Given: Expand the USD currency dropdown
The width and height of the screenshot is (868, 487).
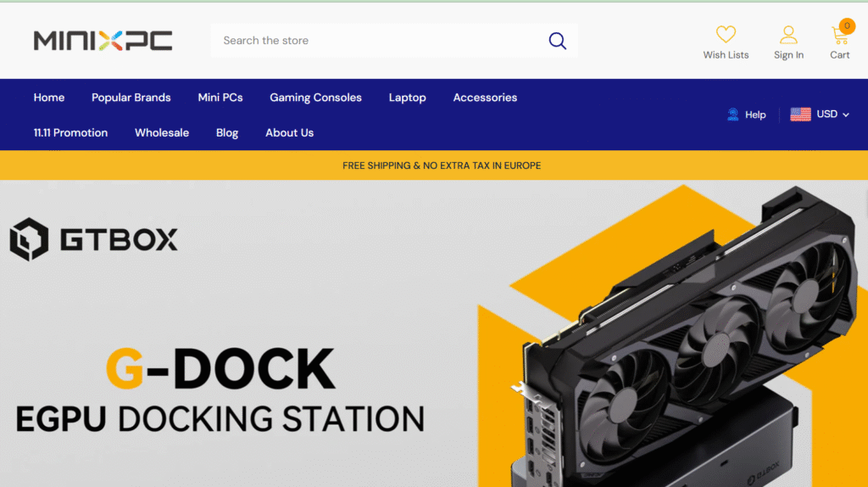Looking at the screenshot, I should (x=832, y=115).
